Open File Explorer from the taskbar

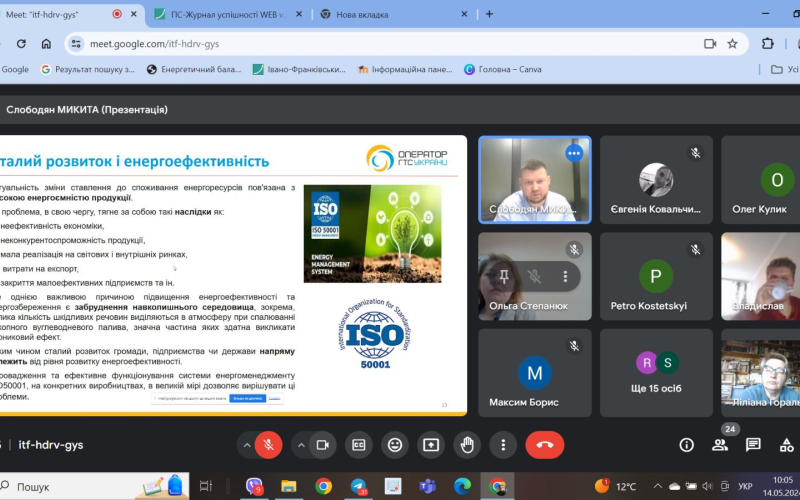pyautogui.click(x=289, y=487)
